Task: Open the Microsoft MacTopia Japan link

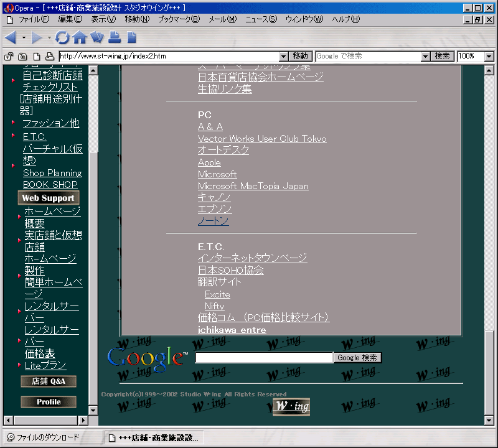Action: (253, 186)
